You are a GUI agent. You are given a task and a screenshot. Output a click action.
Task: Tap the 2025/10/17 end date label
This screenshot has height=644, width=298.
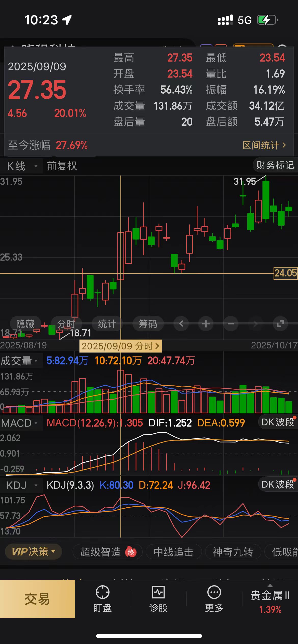coord(274,345)
